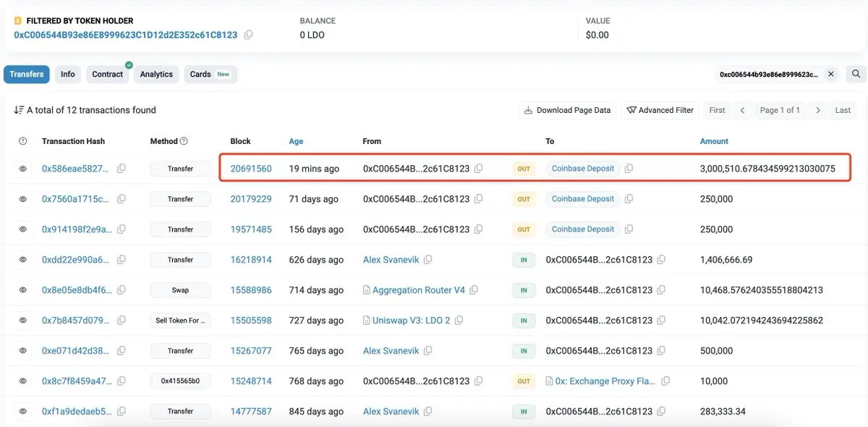Copy transaction hash 0x8e05e8db4f6

coord(122,290)
